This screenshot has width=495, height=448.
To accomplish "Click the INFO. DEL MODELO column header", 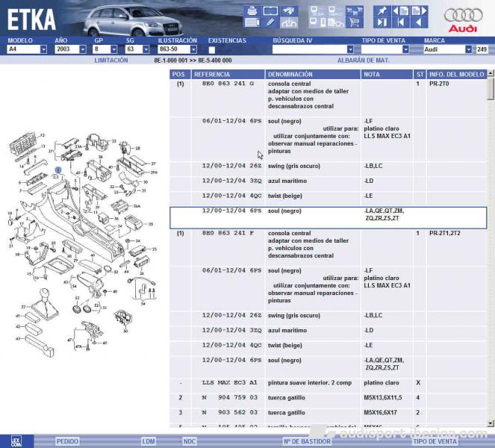I will [x=456, y=75].
